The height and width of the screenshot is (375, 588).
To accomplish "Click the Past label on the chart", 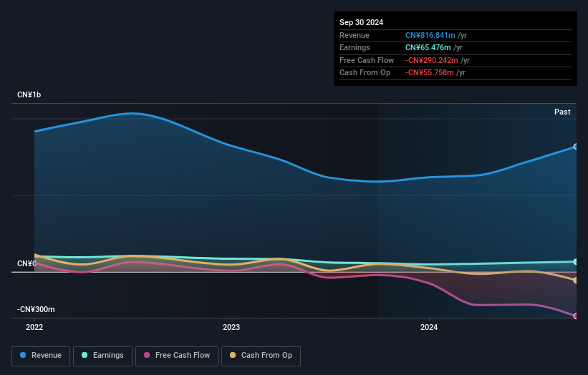I will (x=562, y=112).
